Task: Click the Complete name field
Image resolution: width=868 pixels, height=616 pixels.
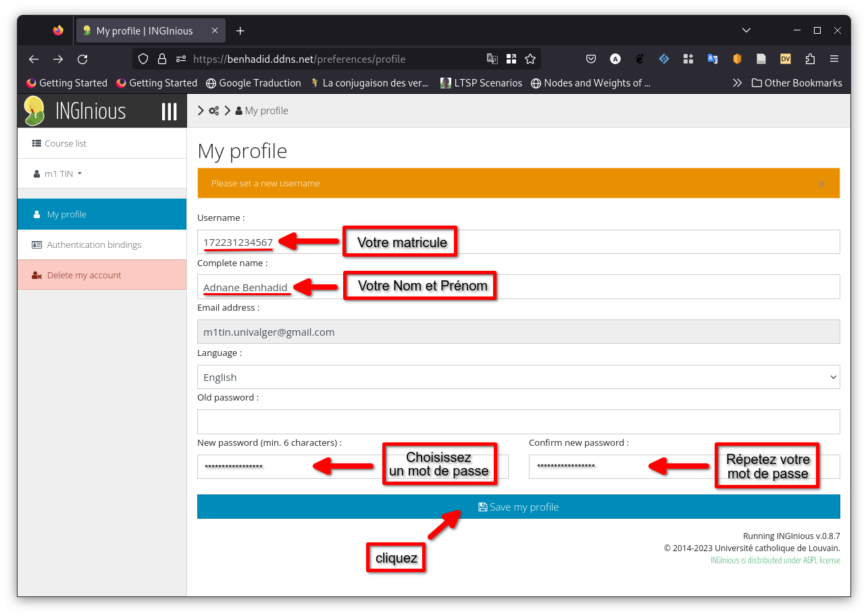Action: 518,286
